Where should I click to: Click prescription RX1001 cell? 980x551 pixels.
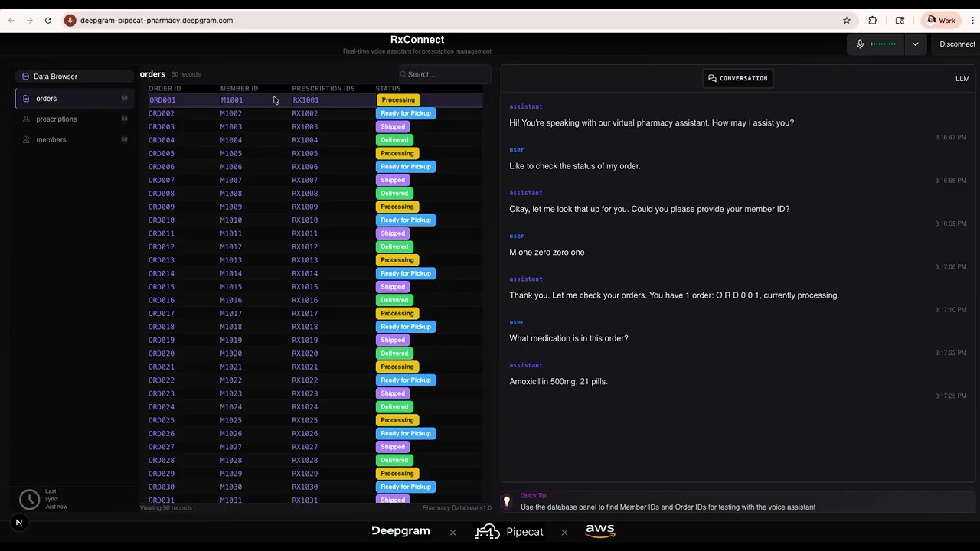click(x=305, y=100)
